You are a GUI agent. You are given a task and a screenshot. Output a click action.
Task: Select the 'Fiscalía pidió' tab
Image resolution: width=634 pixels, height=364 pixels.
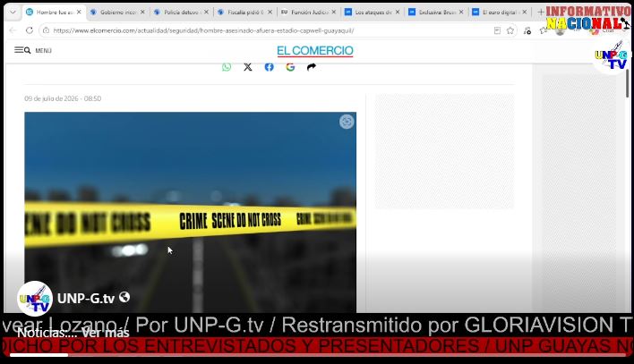(245, 13)
